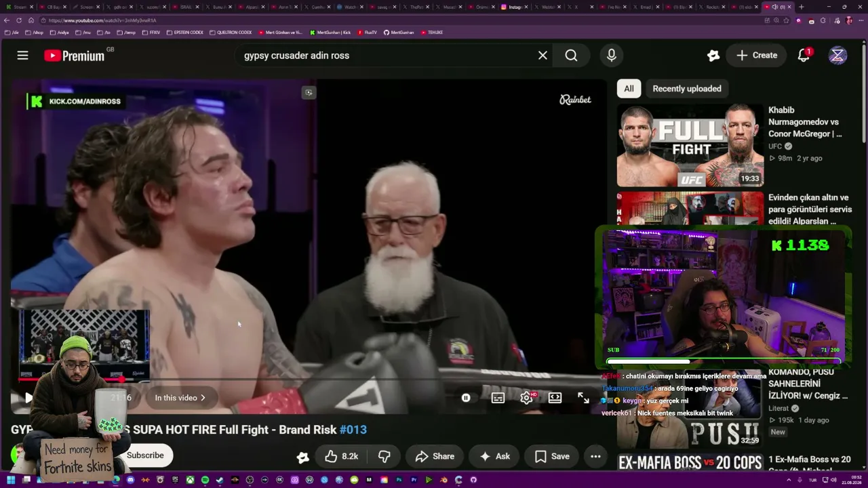This screenshot has width=868, height=488.
Task: Visit the UFC channel link
Action: click(x=775, y=146)
